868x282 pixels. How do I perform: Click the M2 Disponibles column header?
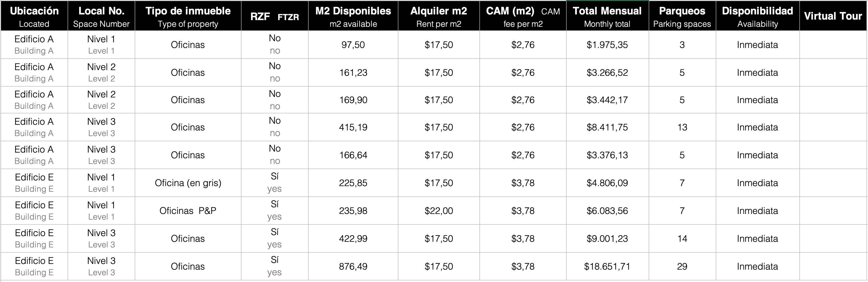click(353, 16)
